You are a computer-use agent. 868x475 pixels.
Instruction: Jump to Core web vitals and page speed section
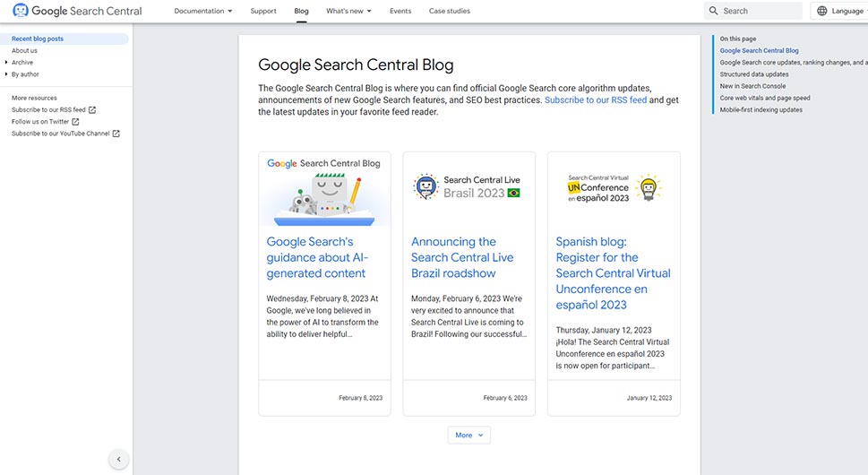click(764, 98)
